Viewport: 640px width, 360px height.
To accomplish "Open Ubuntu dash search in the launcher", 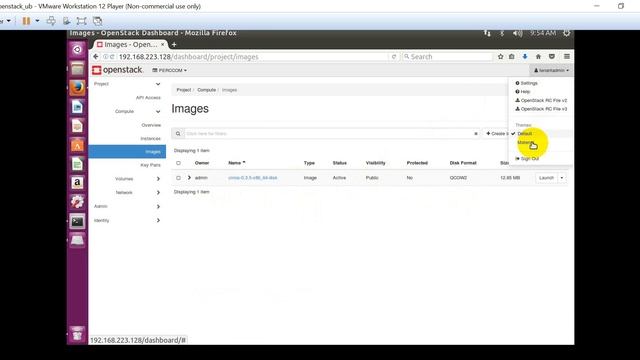I will coord(77,50).
